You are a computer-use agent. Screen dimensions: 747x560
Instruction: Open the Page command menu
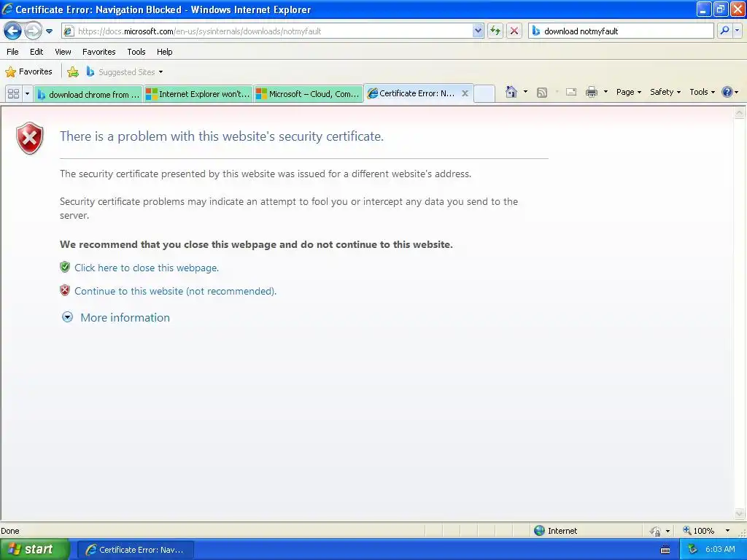click(x=628, y=92)
